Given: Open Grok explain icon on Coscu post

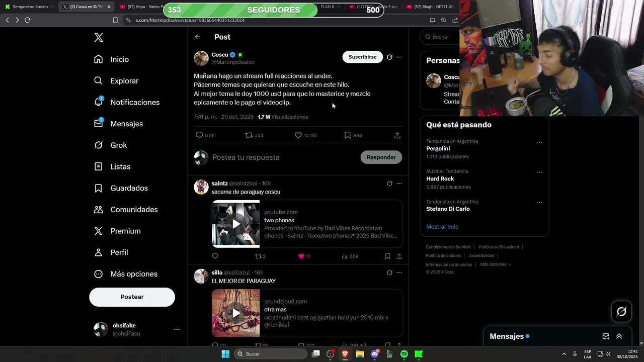Looking at the screenshot, I should click(389, 57).
